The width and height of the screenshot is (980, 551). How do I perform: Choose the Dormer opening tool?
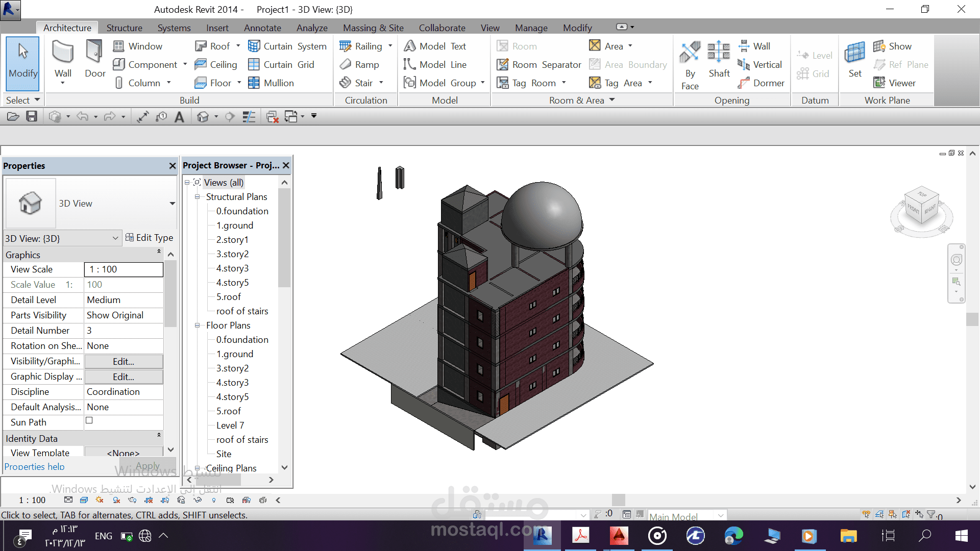[761, 83]
